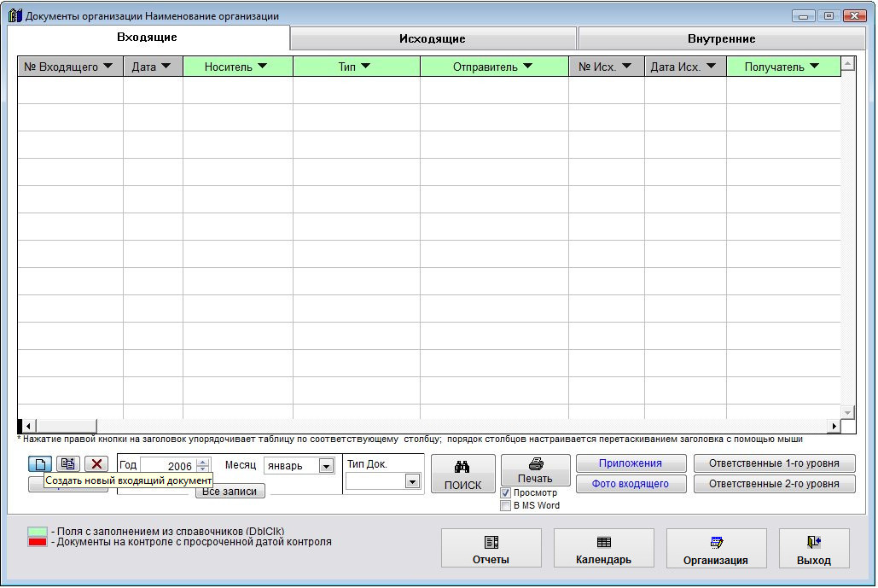Screen dimensions: 878x588
Task: Click the Тип Док. label text
Action: (367, 464)
